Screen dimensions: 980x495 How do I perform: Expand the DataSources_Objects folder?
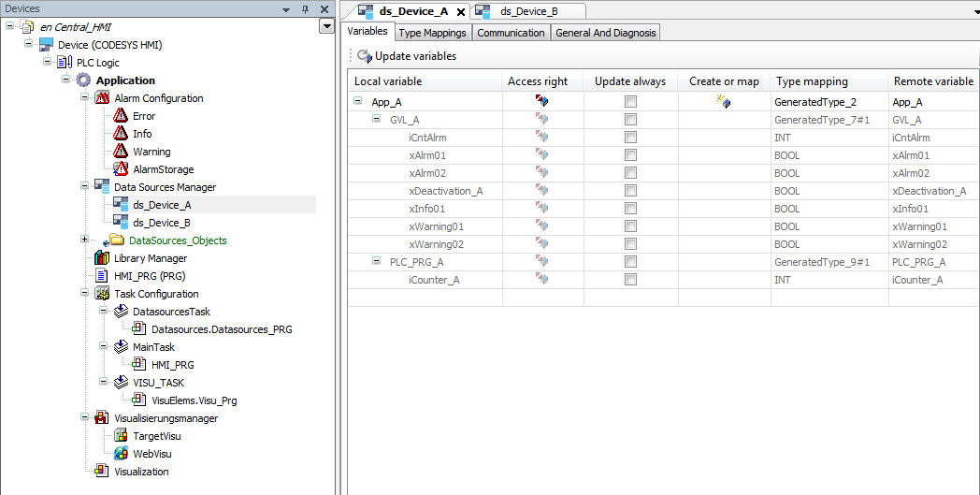[85, 240]
